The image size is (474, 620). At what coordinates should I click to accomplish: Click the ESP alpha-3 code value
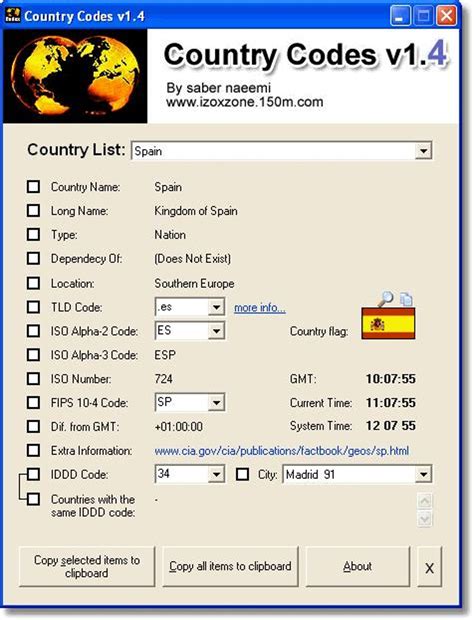click(165, 355)
